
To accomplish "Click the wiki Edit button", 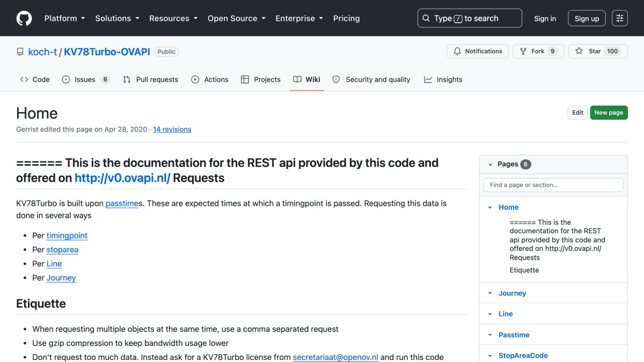I will (577, 113).
